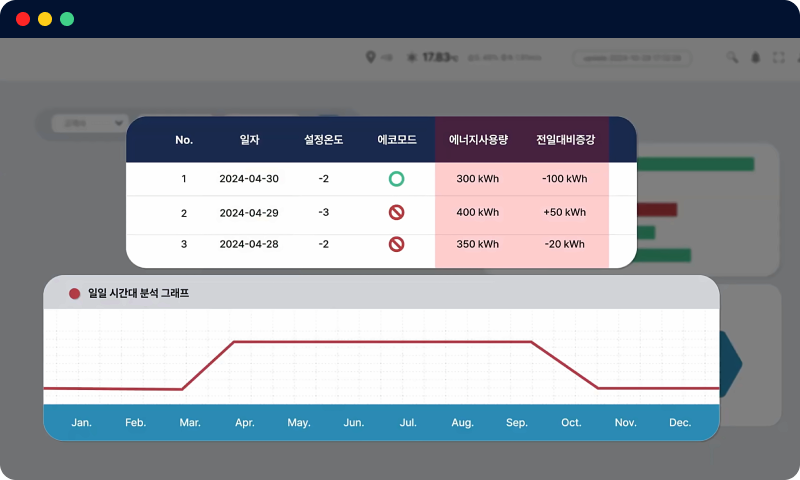Click the sun weather icon beside 17.83
800x480 pixels.
(x=412, y=57)
